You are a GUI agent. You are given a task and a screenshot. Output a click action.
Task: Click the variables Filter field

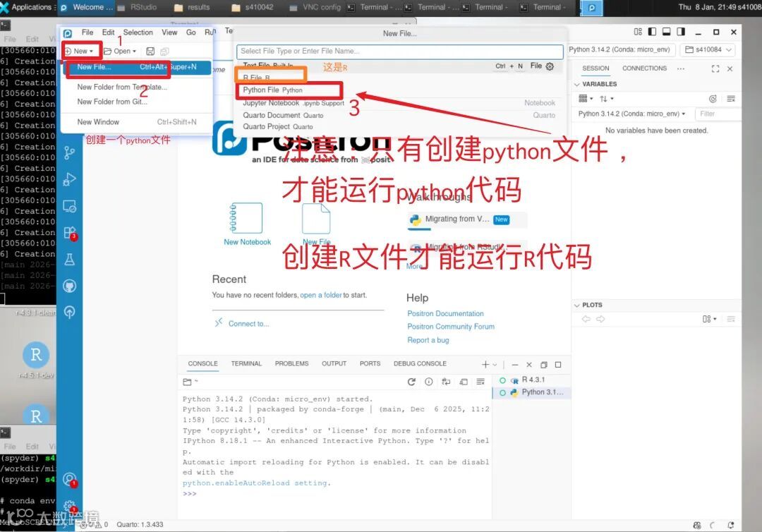coord(718,114)
